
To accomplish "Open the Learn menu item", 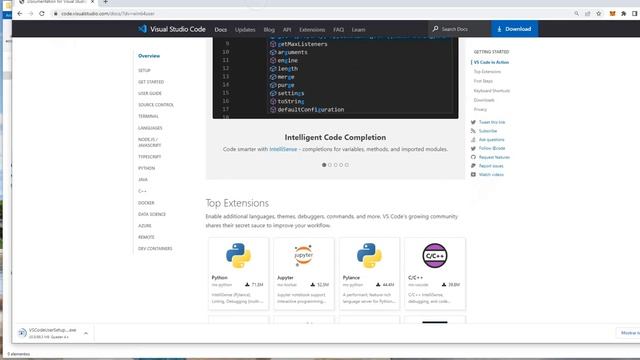I will (358, 29).
